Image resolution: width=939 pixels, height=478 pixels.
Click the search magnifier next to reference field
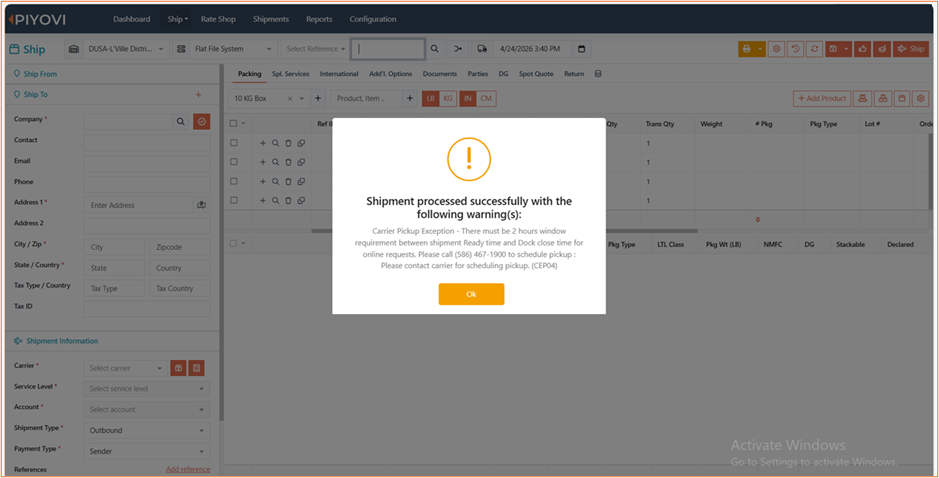click(x=435, y=49)
